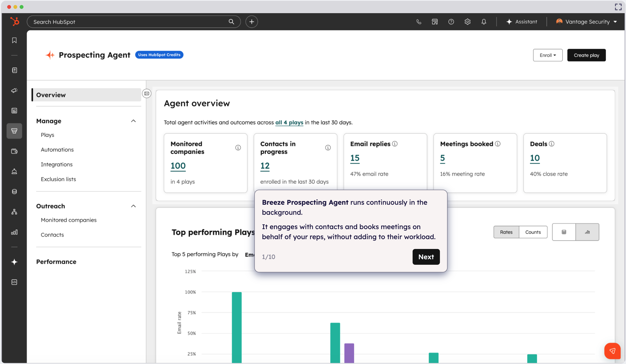Click fullscreen expand icon in title bar
Image resolution: width=626 pixels, height=364 pixels.
618,7
